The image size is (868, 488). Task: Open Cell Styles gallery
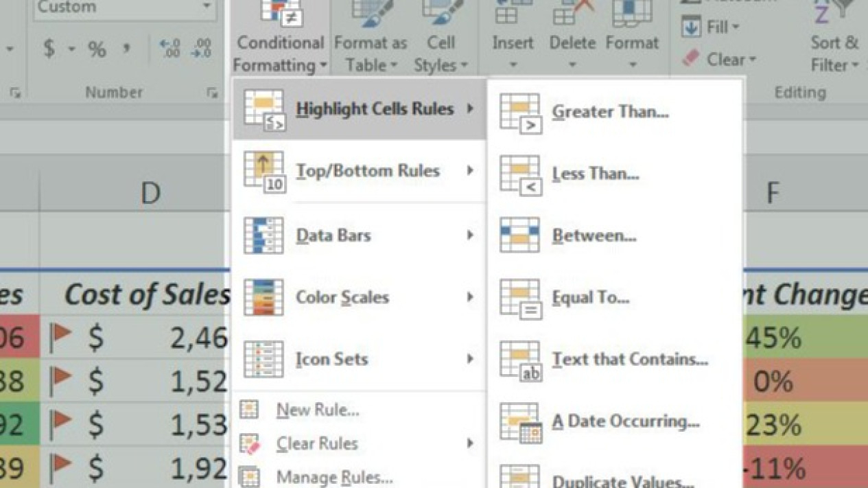pos(441,38)
